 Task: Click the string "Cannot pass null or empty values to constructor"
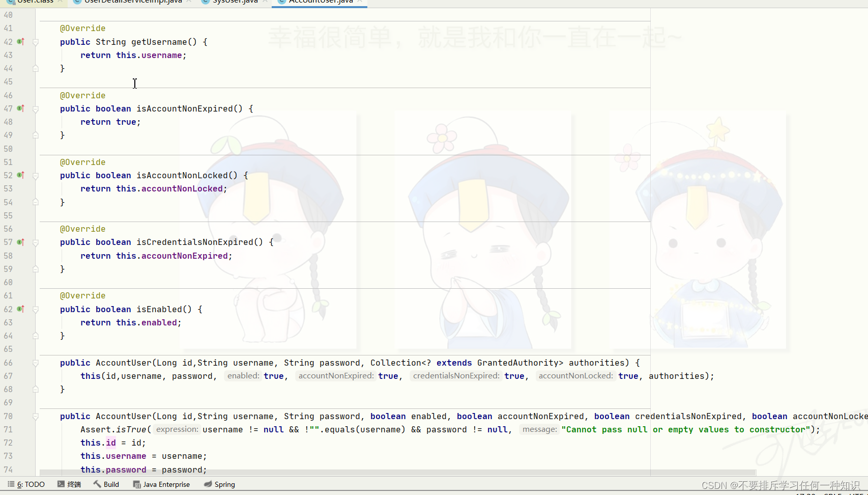tap(686, 429)
